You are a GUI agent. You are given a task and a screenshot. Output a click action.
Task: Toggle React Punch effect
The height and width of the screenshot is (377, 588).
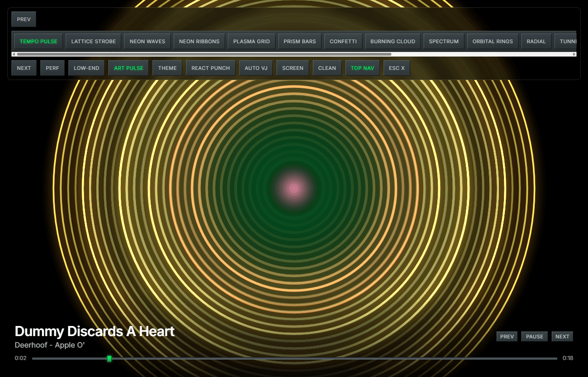[211, 68]
